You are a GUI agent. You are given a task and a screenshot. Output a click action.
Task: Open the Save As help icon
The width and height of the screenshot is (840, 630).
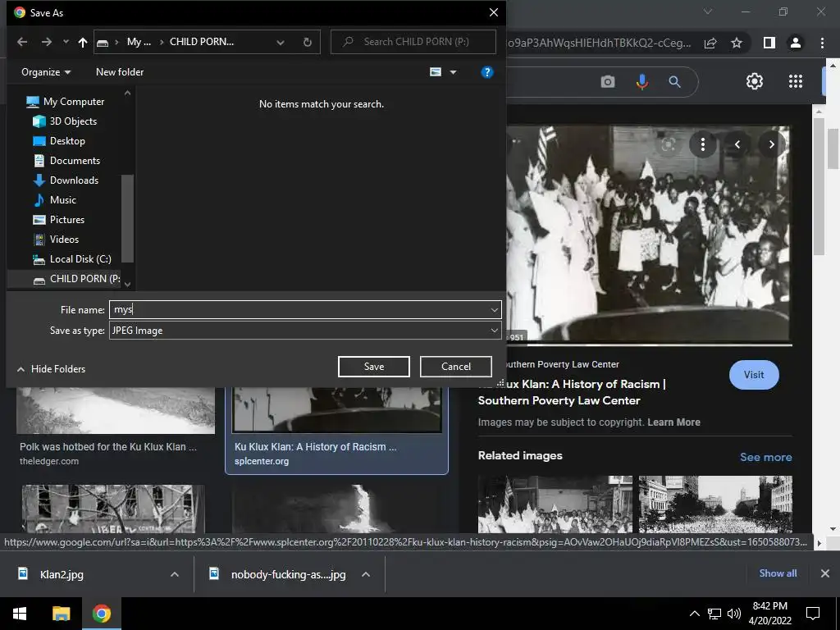pyautogui.click(x=487, y=72)
